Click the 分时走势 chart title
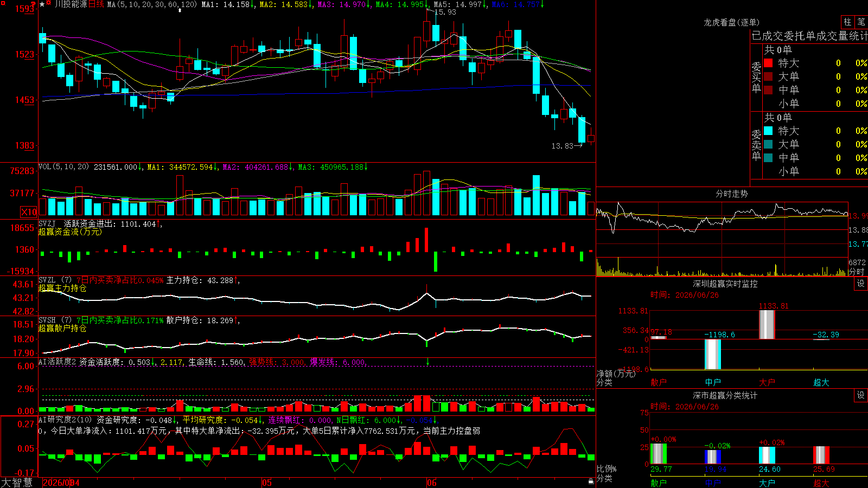This screenshot has width=868, height=488. [x=732, y=194]
